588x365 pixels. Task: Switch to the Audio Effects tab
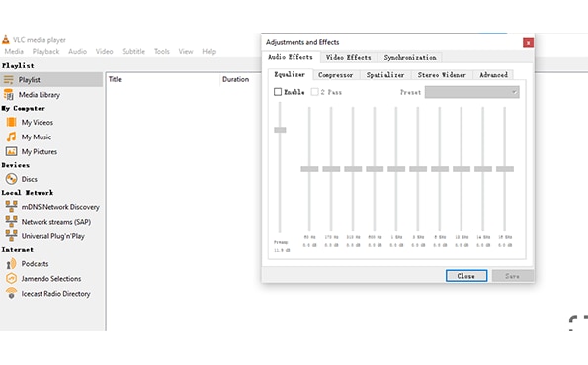(291, 57)
